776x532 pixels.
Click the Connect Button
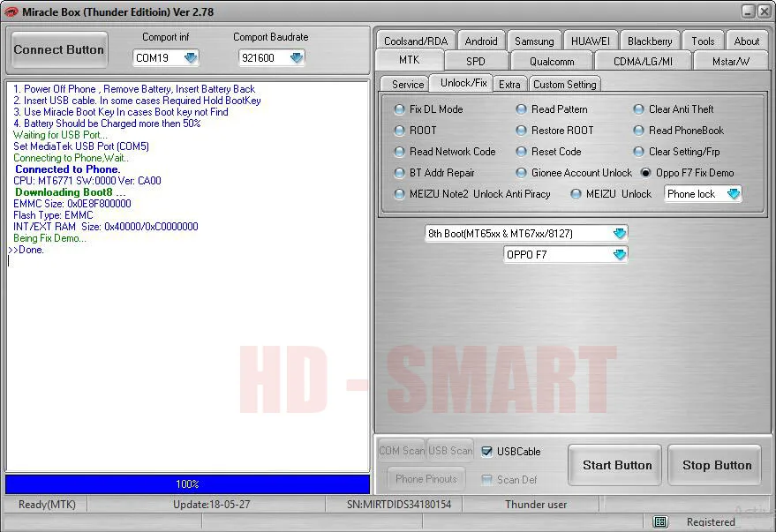coord(59,50)
